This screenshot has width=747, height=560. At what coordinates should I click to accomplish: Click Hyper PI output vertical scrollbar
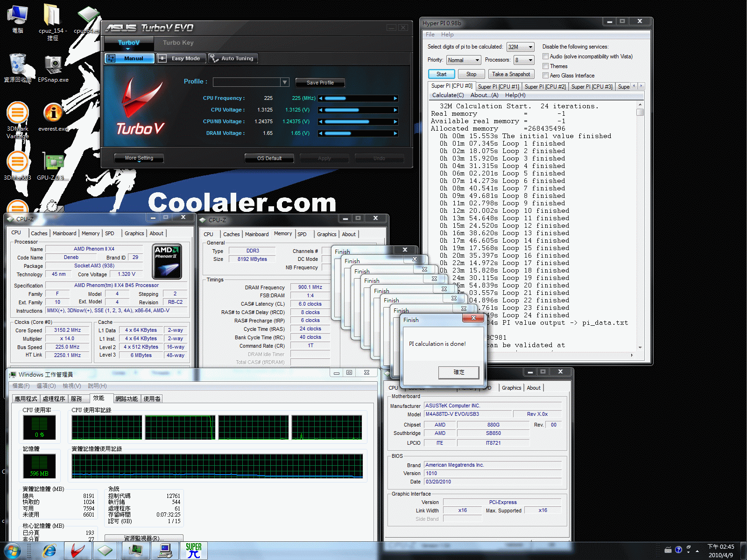(640, 226)
